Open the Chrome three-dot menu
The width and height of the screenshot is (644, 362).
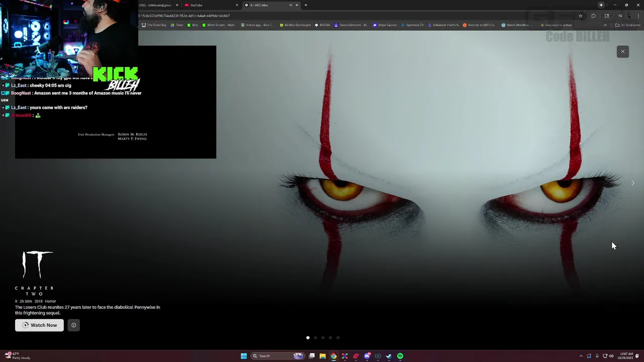(638, 16)
